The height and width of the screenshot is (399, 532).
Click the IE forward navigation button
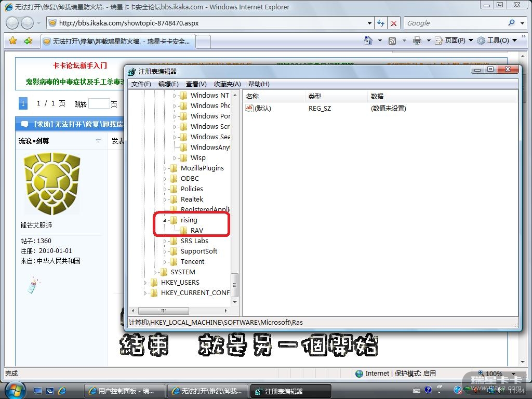coord(27,23)
